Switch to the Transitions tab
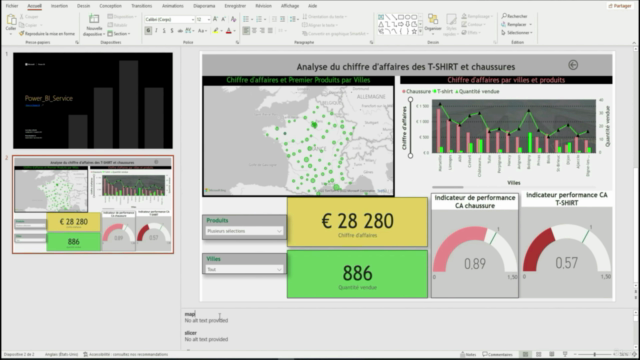This screenshot has height=360, width=640. coord(141,6)
